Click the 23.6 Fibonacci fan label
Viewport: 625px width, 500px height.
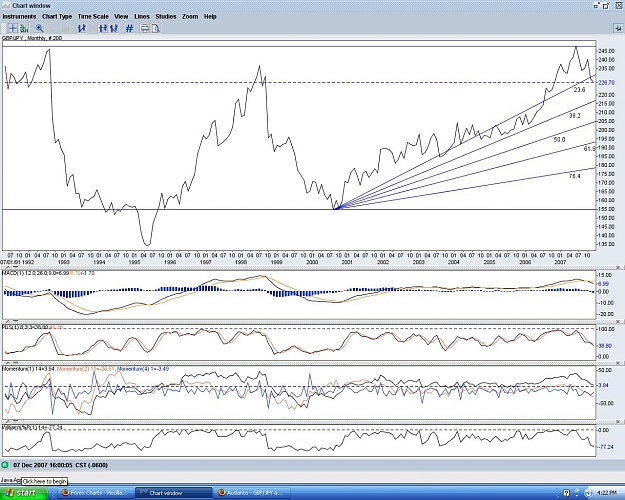point(579,90)
